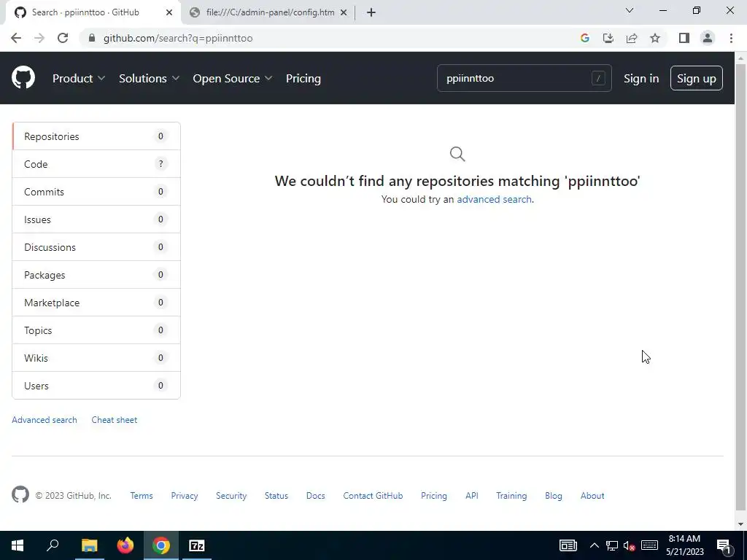The width and height of the screenshot is (747, 560).
Task: Open the Pricing page in header
Action: [303, 78]
